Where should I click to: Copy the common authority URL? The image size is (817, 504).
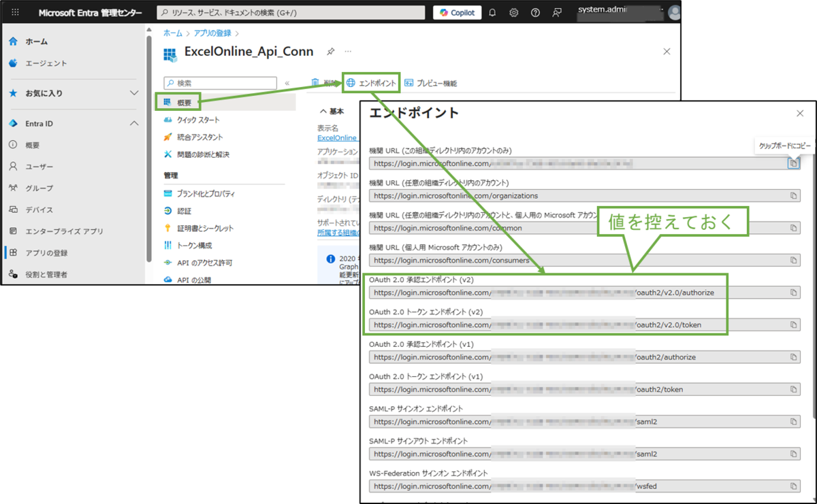point(793,228)
